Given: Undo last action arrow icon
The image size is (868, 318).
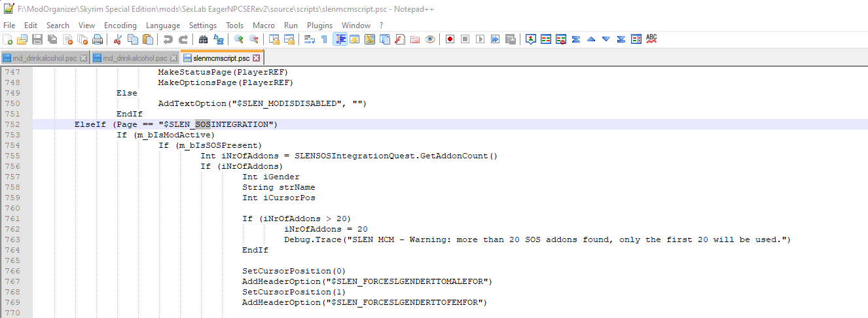Looking at the screenshot, I should [x=168, y=39].
